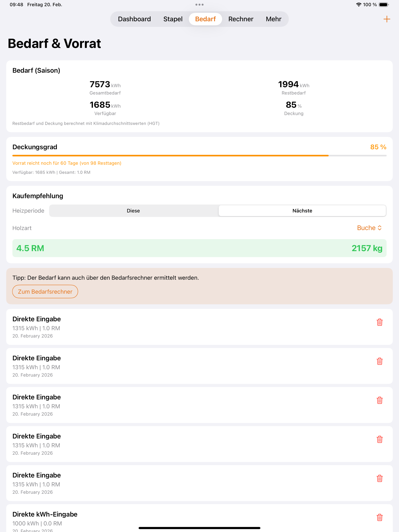Tap the home indicator bar at bottom
The width and height of the screenshot is (399, 532).
(199, 528)
